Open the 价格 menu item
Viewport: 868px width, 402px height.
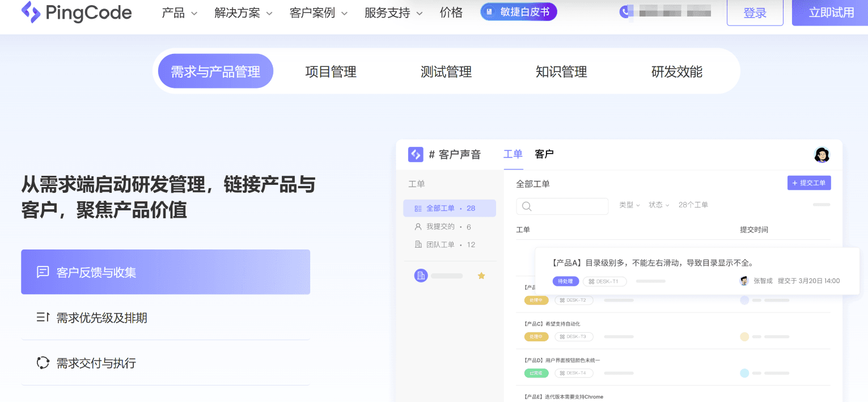point(451,12)
